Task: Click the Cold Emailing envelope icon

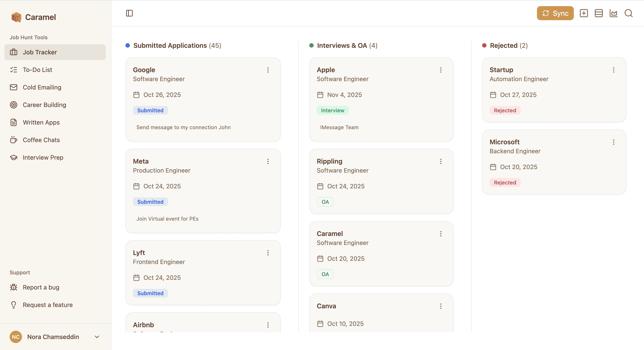Action: coord(14,87)
